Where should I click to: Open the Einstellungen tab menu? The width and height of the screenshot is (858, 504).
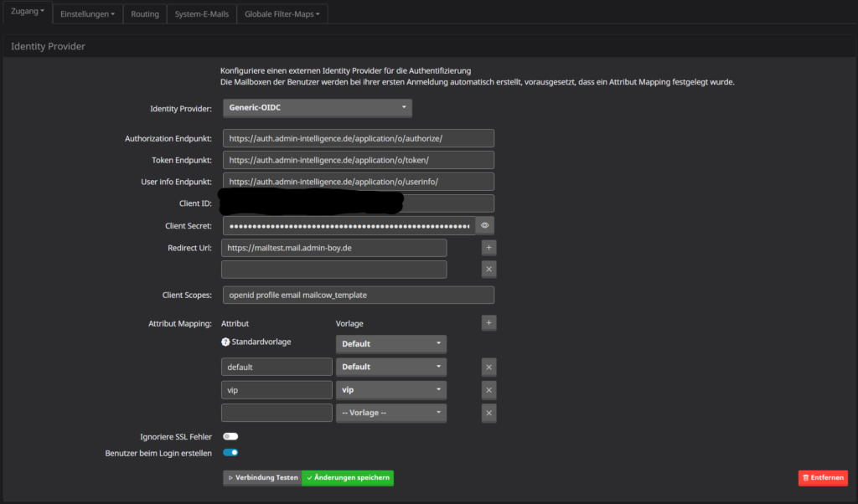click(x=87, y=14)
